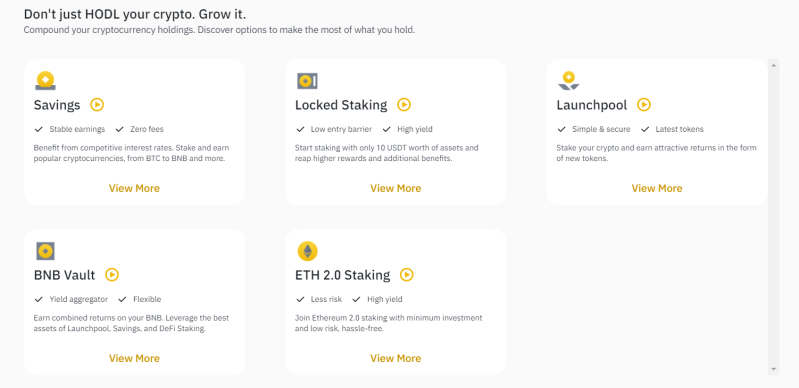
Task: Play the Launchpool video
Action: pyautogui.click(x=644, y=105)
